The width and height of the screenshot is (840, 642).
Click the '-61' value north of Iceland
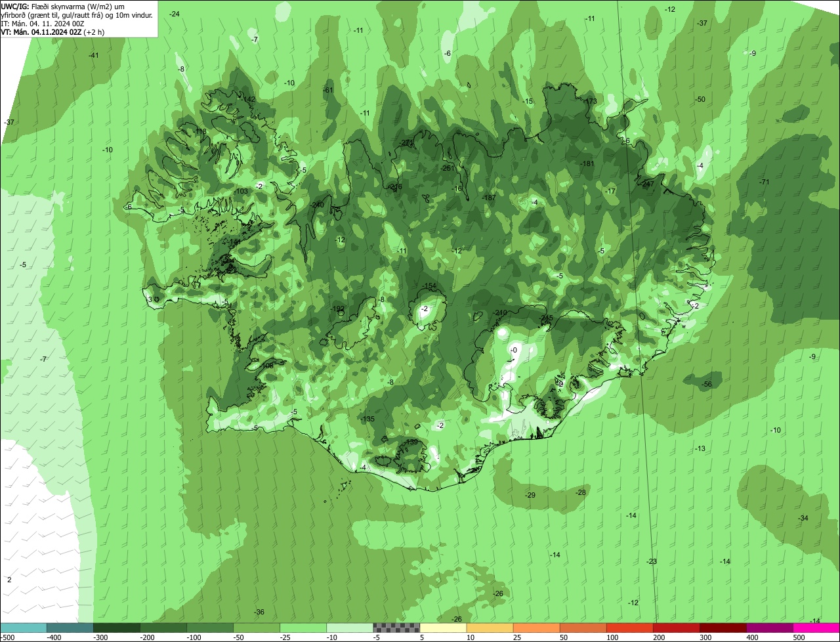(x=329, y=90)
